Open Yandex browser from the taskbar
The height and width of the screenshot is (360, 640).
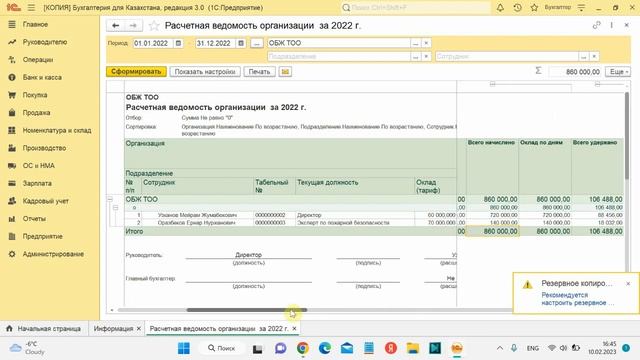[x=391, y=348]
